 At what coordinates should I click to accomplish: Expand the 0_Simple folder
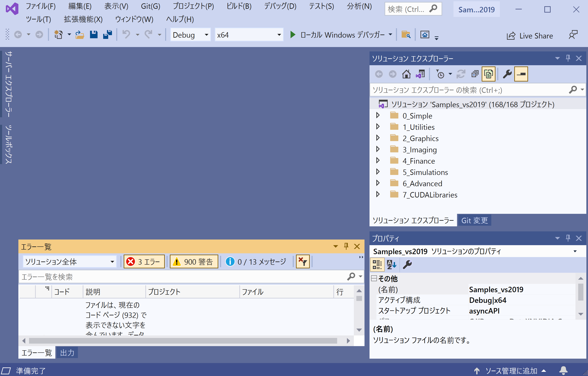(x=378, y=115)
